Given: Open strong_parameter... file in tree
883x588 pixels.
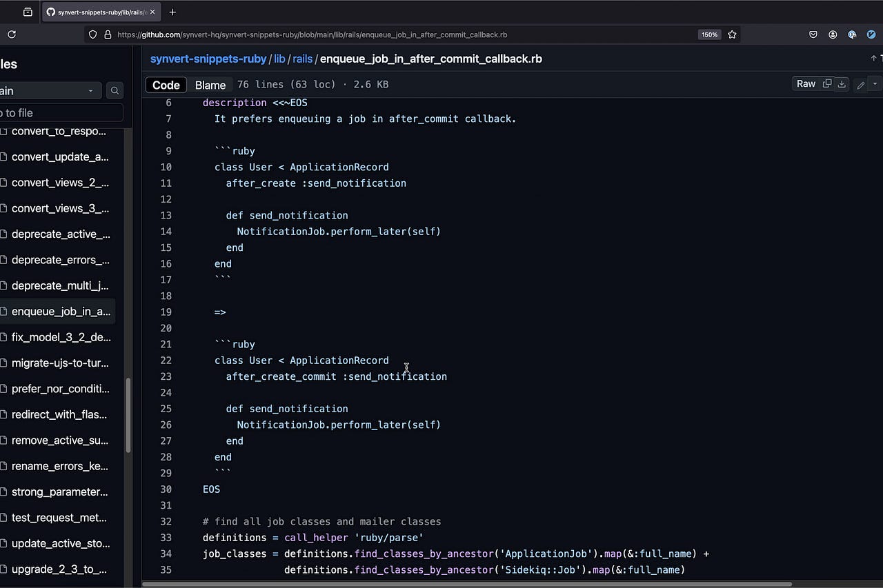Looking at the screenshot, I should tap(58, 491).
